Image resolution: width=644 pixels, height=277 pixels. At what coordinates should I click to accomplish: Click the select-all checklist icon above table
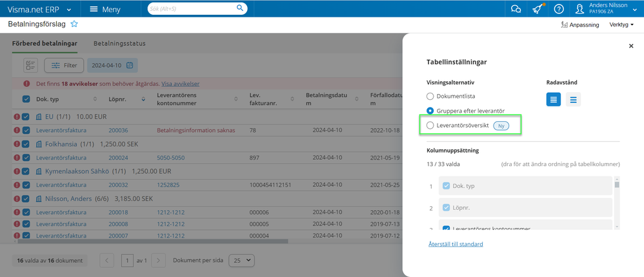[x=30, y=65]
